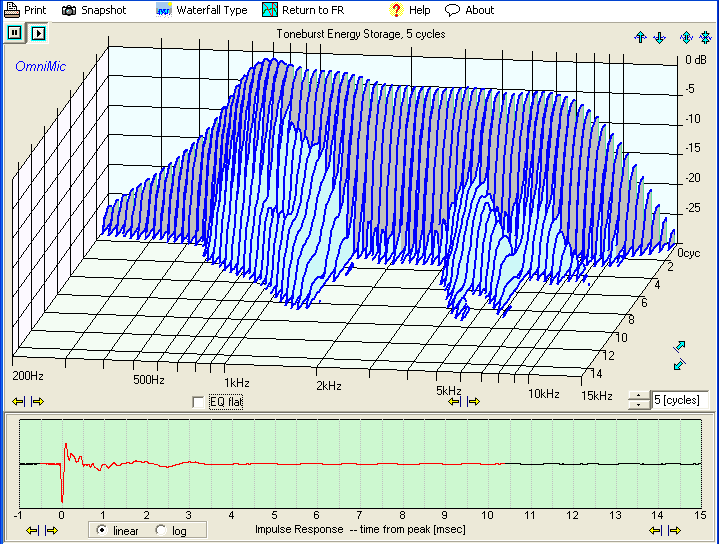Image resolution: width=719 pixels, height=544 pixels.
Task: Click the 5 [cycles] input field
Action: point(679,400)
